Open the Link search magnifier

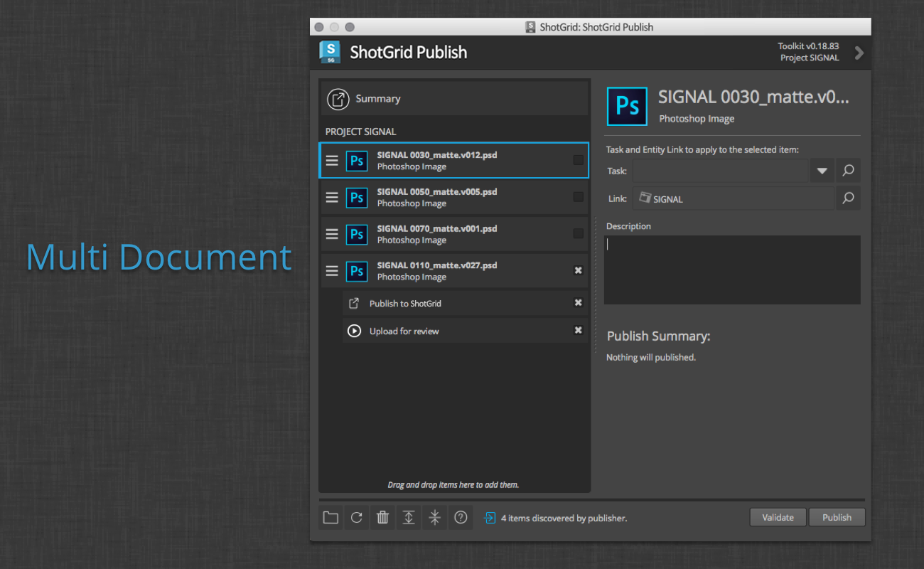848,198
